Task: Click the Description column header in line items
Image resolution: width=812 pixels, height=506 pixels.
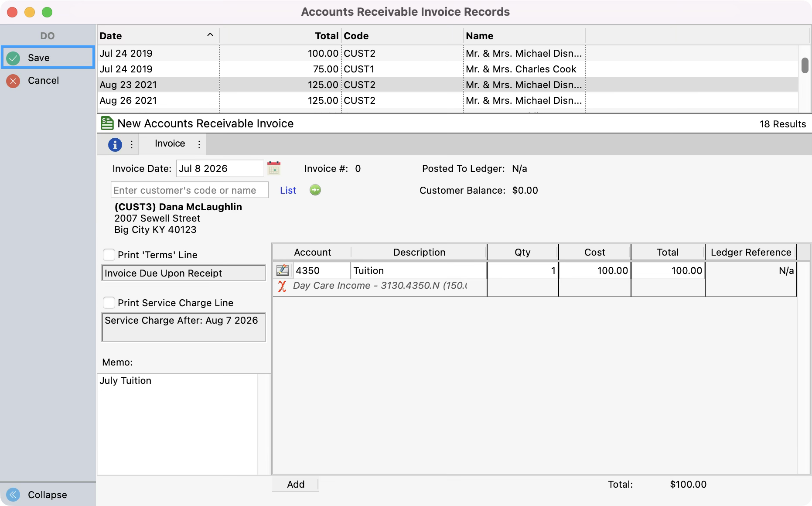Action: (419, 252)
